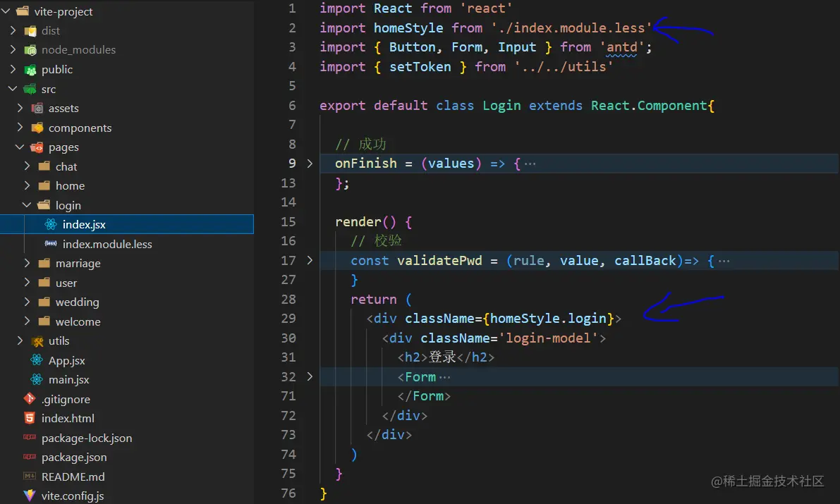Select index.jsx in the login folder
This screenshot has width=840, height=504.
[x=127, y=224]
